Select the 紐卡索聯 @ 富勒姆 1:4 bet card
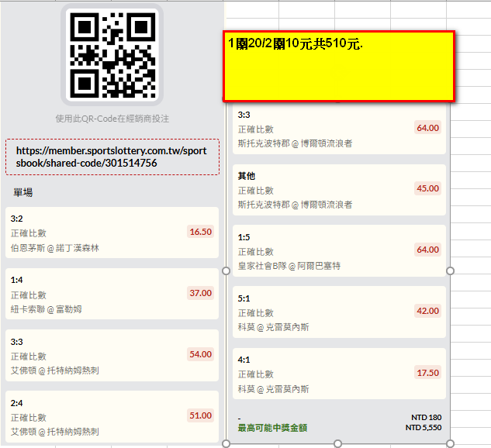This screenshot has height=448, width=491. point(112,294)
